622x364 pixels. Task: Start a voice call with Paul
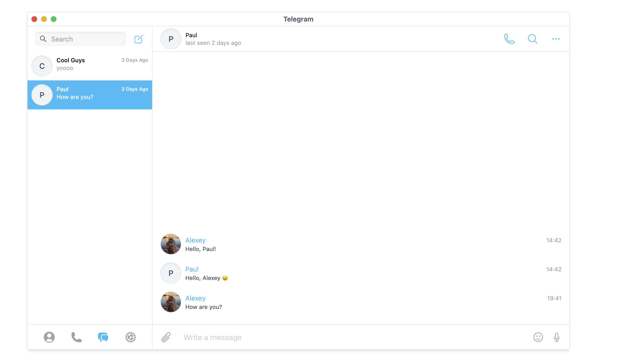click(x=509, y=39)
